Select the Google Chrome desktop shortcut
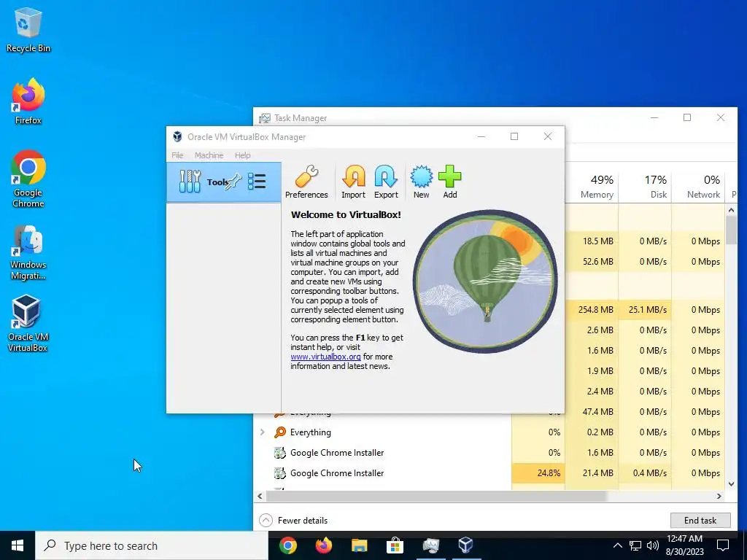This screenshot has width=747, height=560. [28, 179]
